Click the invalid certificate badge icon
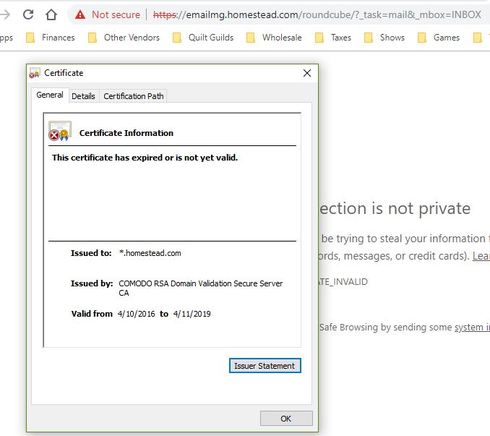Image resolution: width=490 pixels, height=436 pixels. click(60, 131)
